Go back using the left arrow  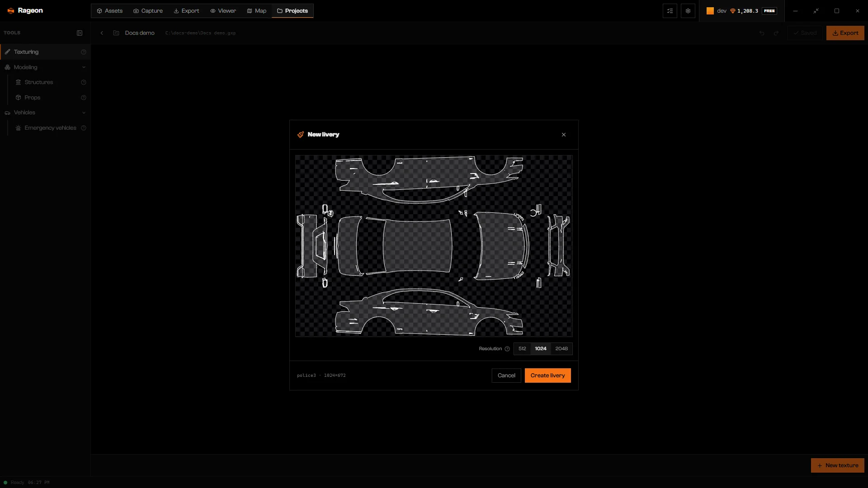(x=102, y=33)
